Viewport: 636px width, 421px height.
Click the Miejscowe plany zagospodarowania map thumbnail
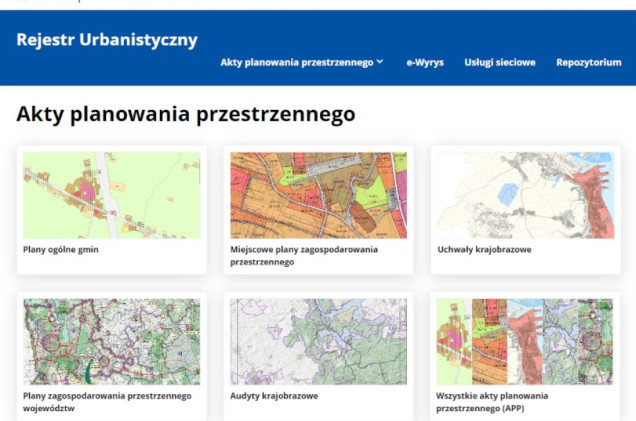click(318, 195)
